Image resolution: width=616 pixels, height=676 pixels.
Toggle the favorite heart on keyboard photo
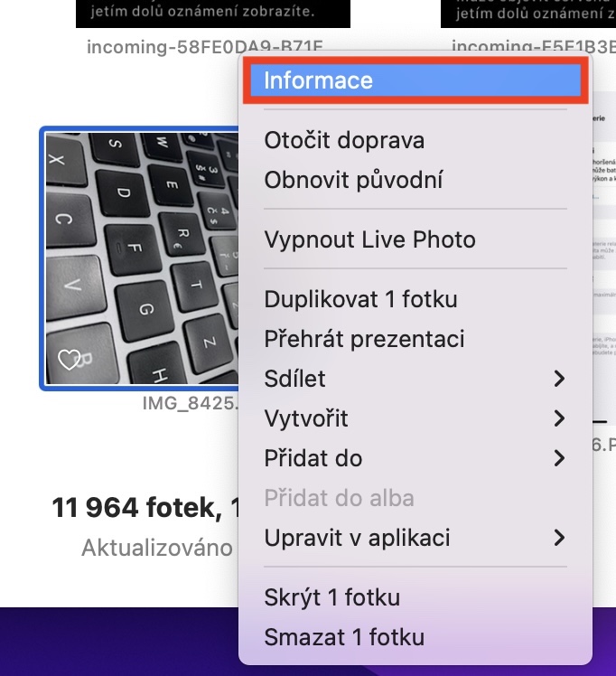[x=70, y=359]
